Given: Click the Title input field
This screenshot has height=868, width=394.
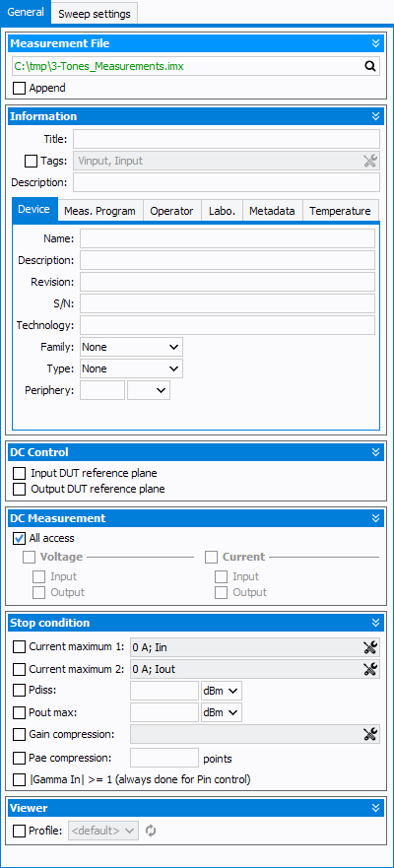Looking at the screenshot, I should (227, 138).
